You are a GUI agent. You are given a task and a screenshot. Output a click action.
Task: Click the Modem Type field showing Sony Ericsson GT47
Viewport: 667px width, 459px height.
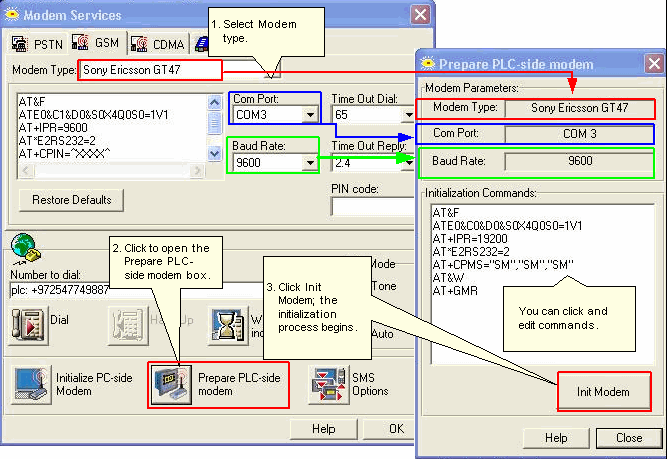[x=150, y=70]
